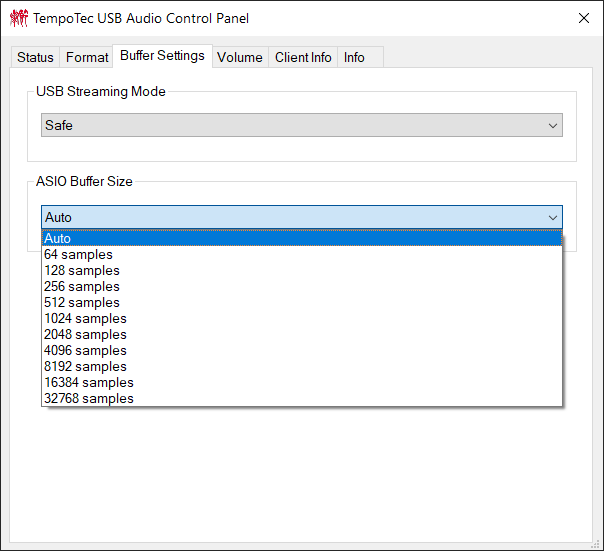Select the Volume tab
The image size is (604, 551).
[x=239, y=58]
